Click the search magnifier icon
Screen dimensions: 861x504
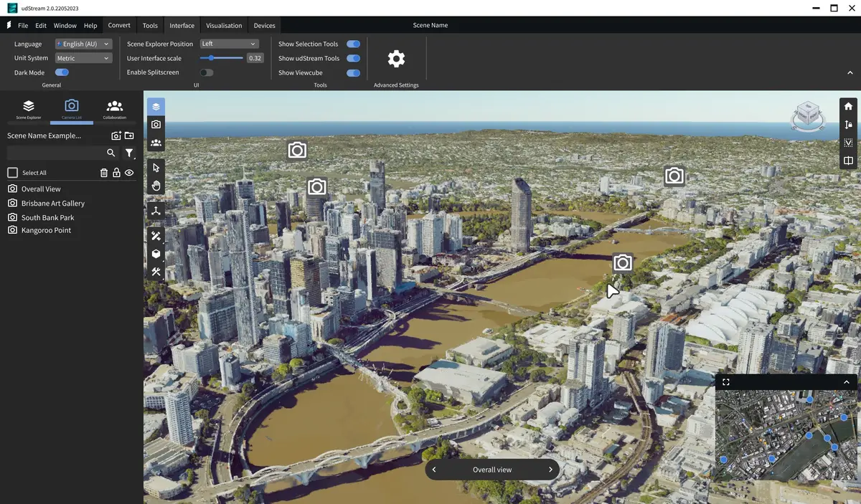(x=110, y=153)
